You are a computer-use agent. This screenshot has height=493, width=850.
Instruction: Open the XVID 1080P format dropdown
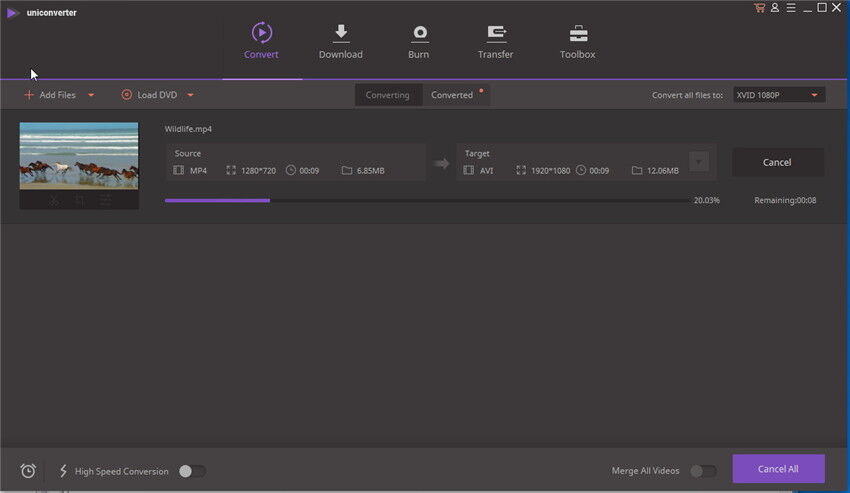click(778, 95)
